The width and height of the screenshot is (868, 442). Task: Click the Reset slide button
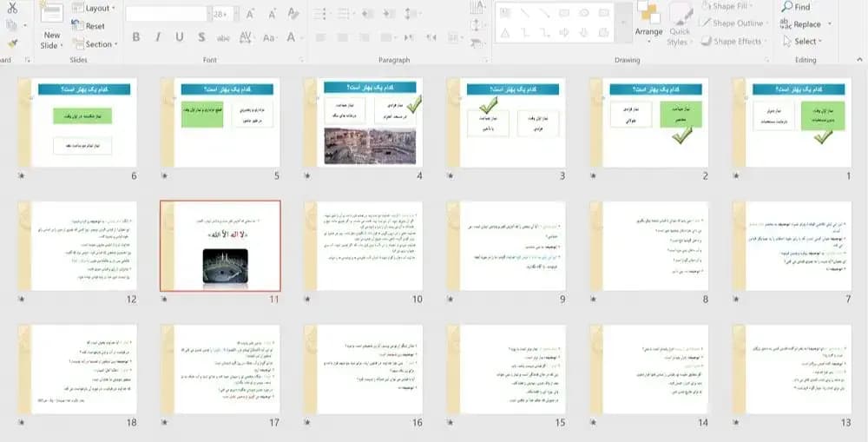(x=88, y=26)
